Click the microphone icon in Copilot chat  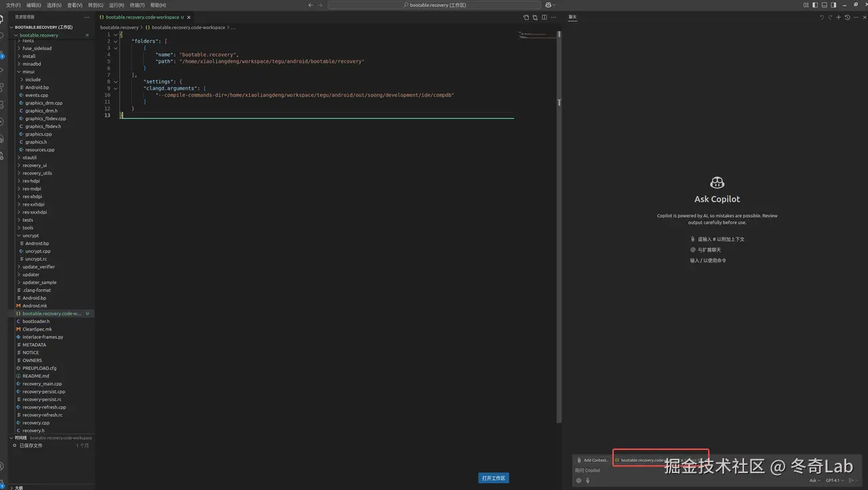pyautogui.click(x=587, y=480)
